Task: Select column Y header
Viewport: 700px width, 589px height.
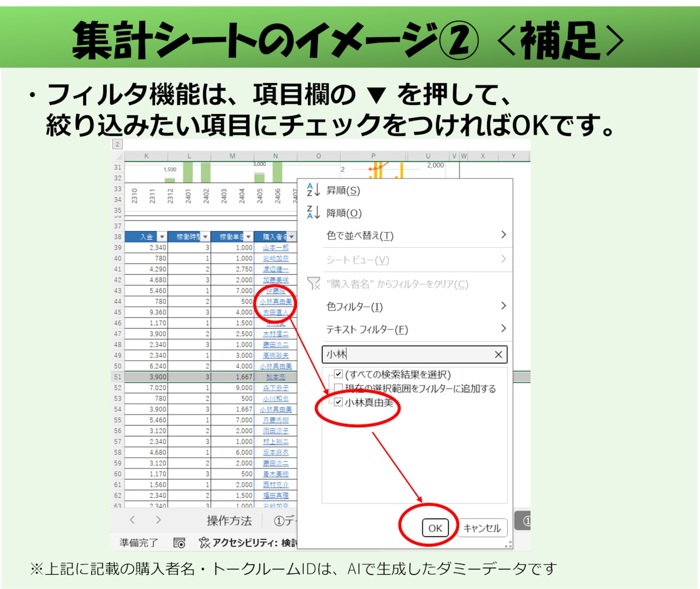Action: [x=514, y=156]
